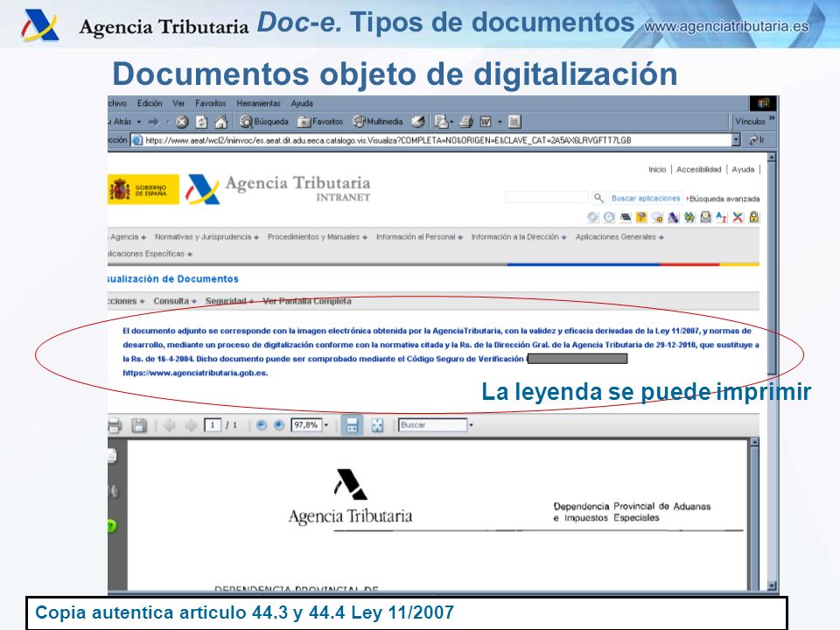The height and width of the screenshot is (630, 840).
Task: Click the browser toolbar Print icon
Action: pos(466,122)
